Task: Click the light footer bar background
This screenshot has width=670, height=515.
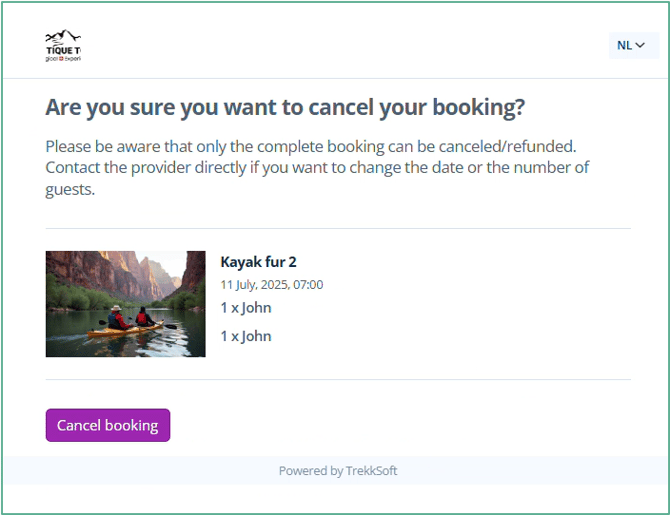Action: [x=520, y=471]
